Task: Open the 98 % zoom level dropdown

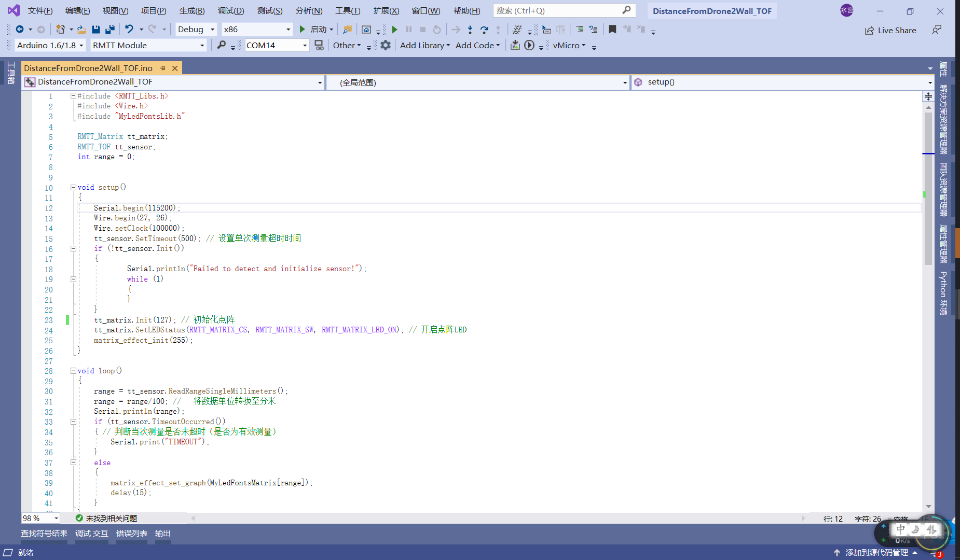Action: coord(40,518)
